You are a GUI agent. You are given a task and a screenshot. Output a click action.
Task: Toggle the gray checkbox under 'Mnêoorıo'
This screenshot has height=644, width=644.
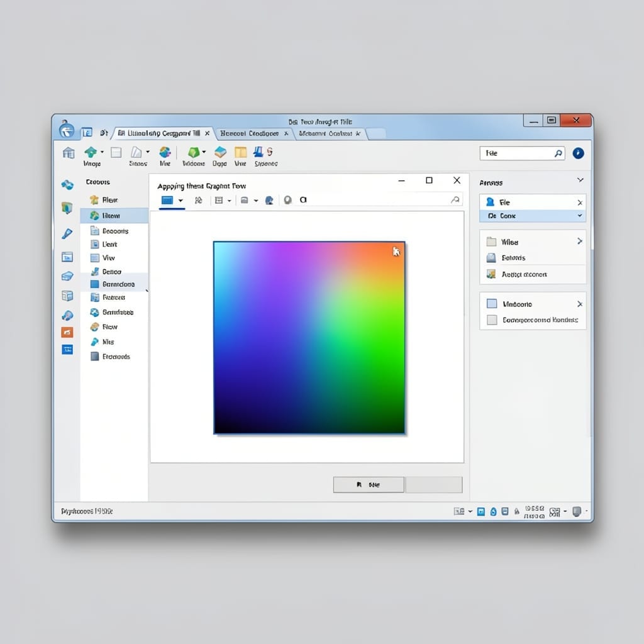coord(492,319)
